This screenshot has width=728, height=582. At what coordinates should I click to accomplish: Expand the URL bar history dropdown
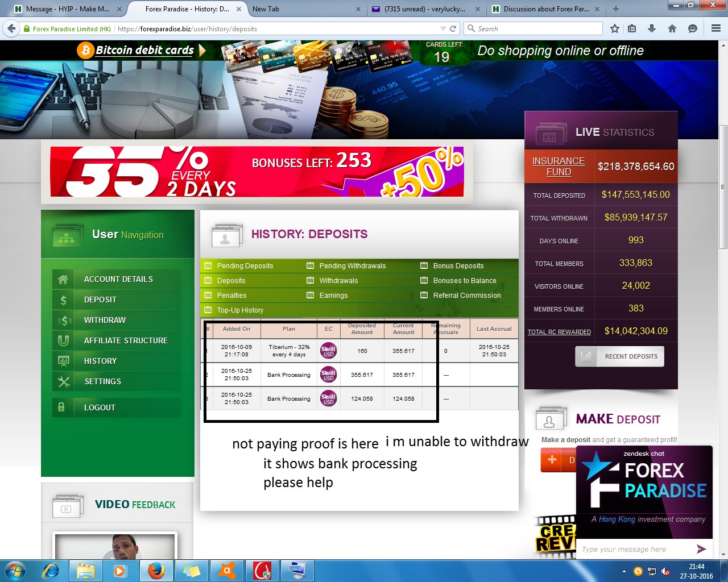pos(443,28)
